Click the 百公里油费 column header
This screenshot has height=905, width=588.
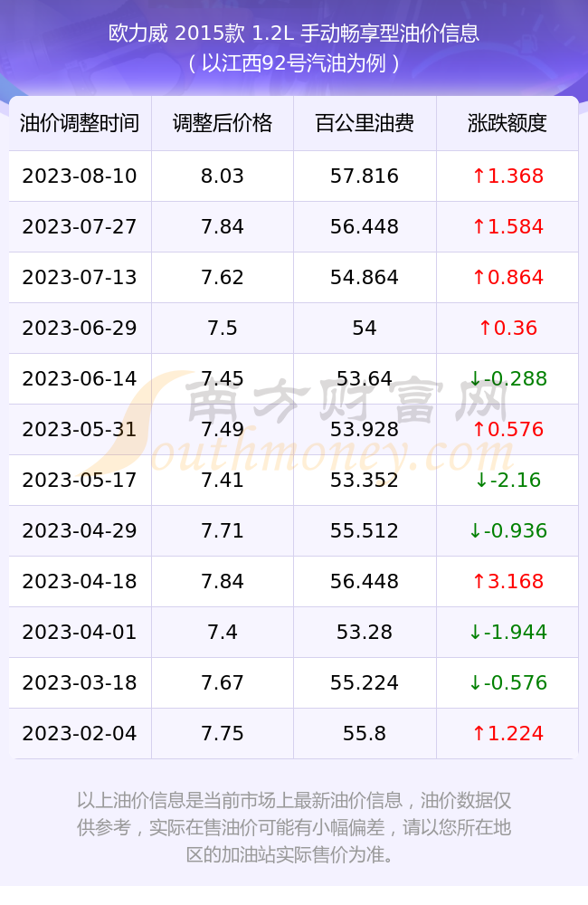pos(365,123)
